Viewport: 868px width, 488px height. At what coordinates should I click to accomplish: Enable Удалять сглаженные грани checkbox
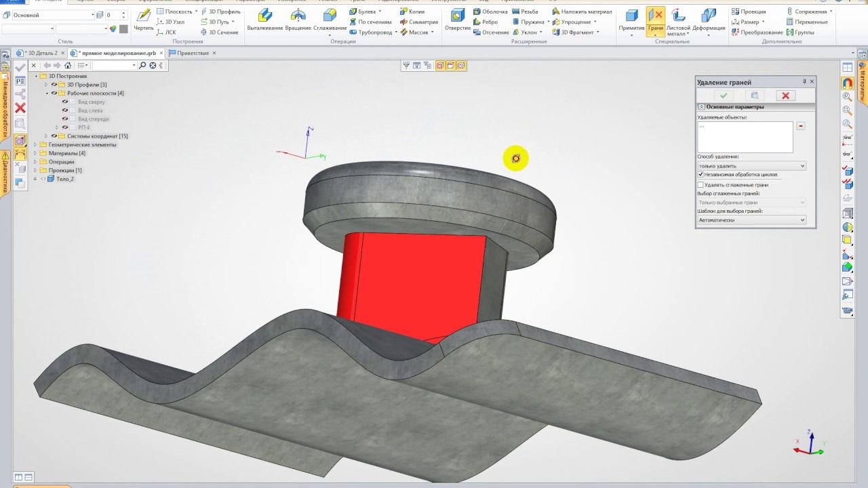tap(701, 184)
